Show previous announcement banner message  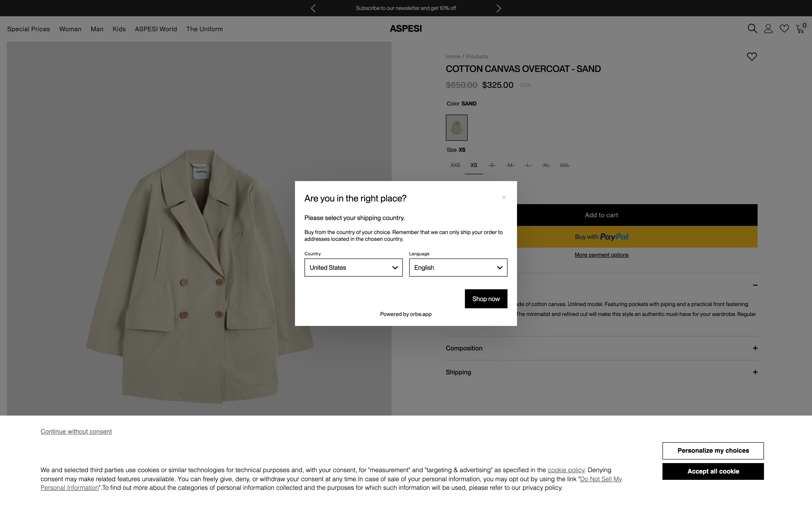point(313,8)
